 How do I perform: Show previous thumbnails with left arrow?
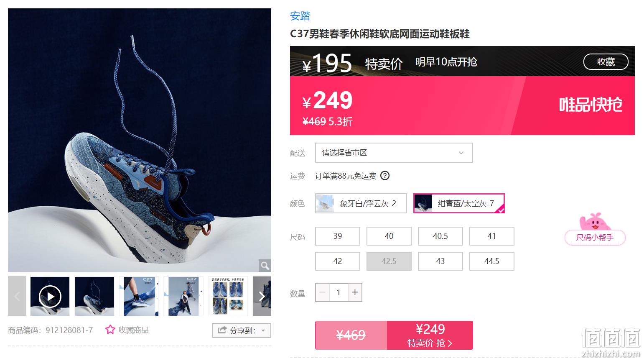click(x=17, y=296)
